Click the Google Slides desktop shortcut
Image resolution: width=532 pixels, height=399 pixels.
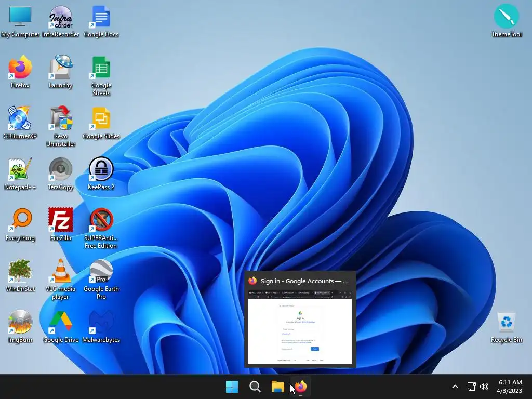(101, 123)
